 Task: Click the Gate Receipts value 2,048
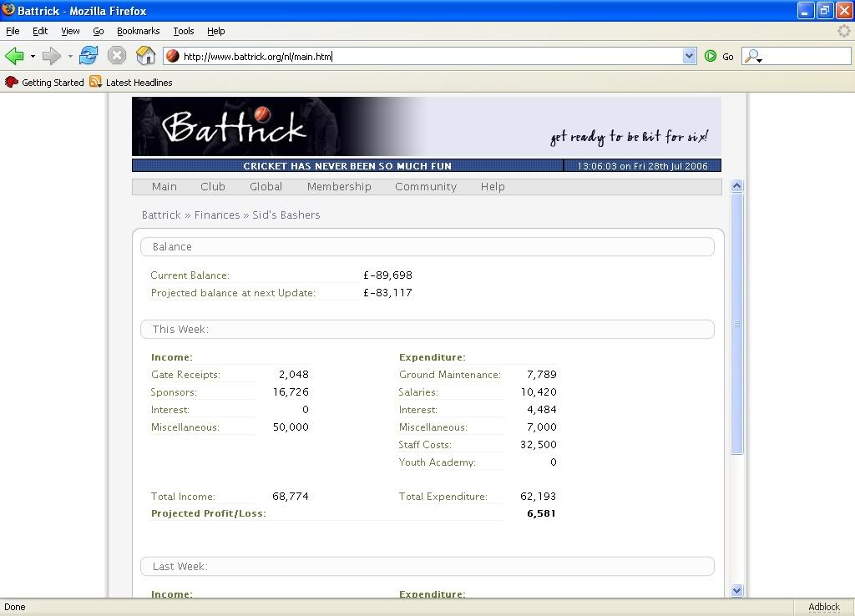(293, 375)
